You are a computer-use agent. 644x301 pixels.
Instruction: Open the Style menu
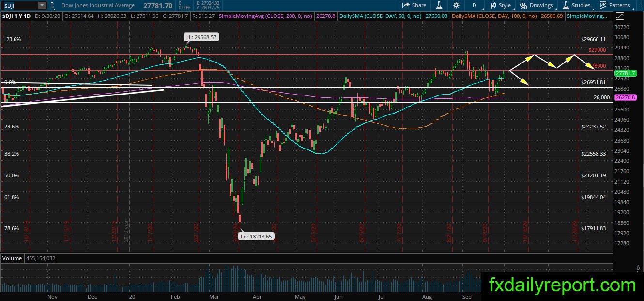click(500, 5)
